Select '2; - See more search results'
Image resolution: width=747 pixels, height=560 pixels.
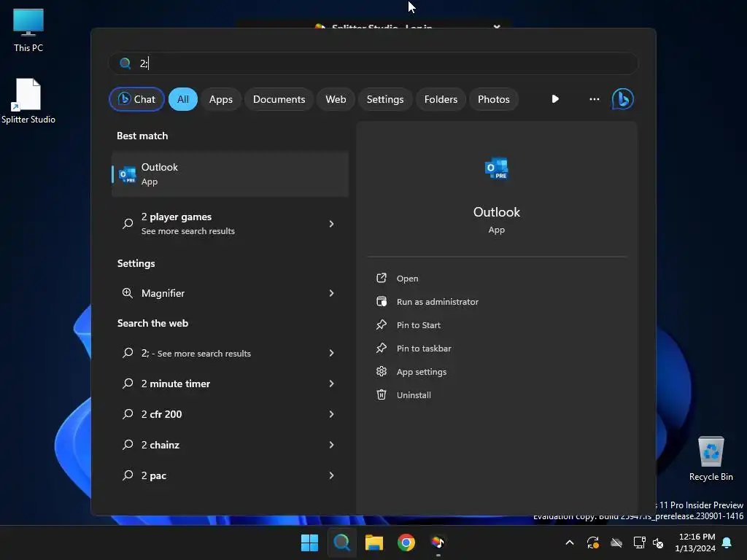click(230, 354)
